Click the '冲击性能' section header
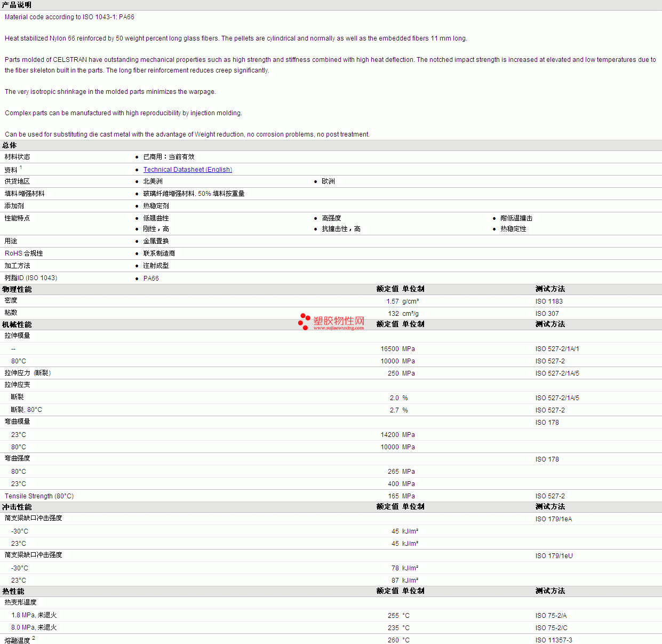Screen dimensions: 662x644 coord(17,507)
